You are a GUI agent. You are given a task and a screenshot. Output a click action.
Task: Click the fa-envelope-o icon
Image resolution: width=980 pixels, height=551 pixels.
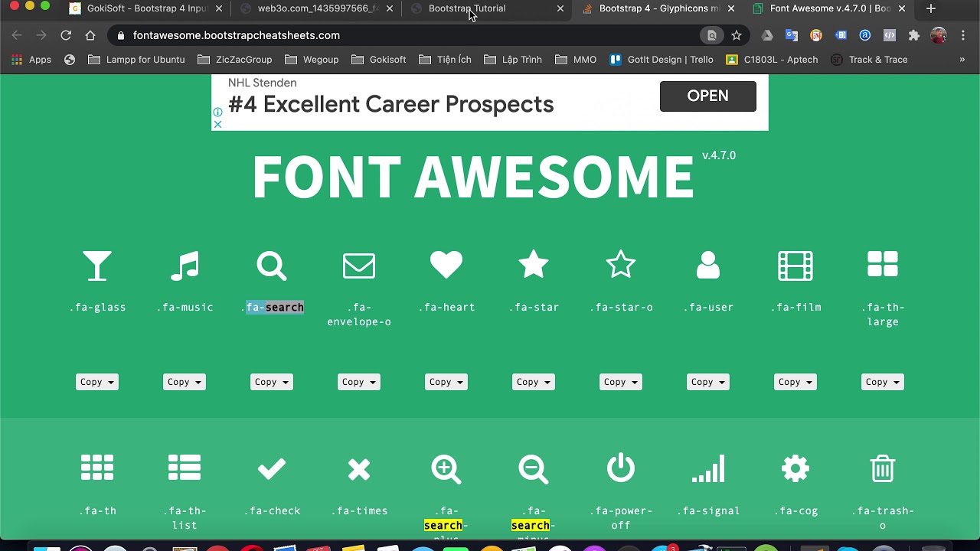click(359, 266)
